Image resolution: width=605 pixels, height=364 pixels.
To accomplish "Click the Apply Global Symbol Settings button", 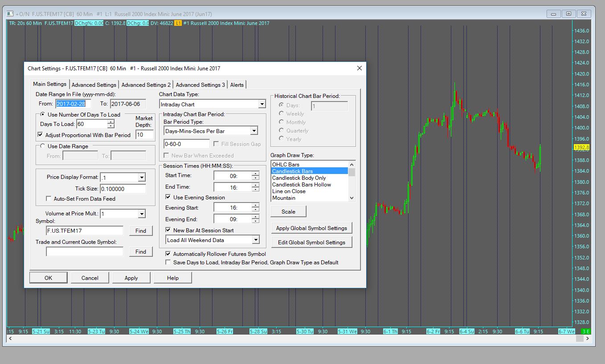I will tap(311, 228).
